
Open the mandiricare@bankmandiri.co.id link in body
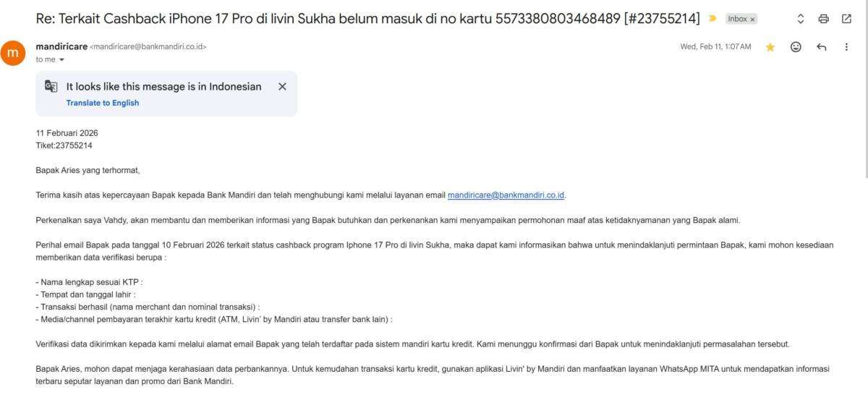point(506,195)
